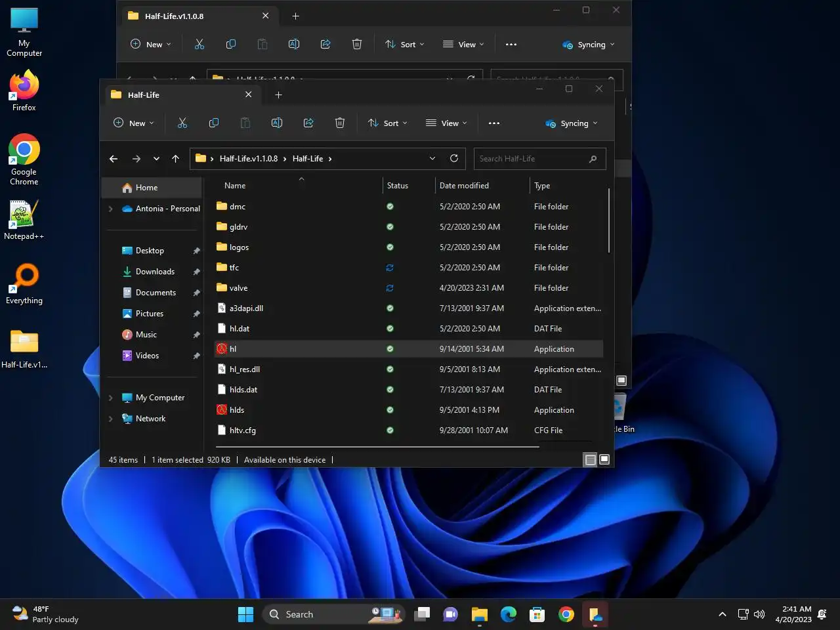840x630 pixels.
Task: Click Share icon in Half-Life window toolbar
Action: (x=308, y=123)
